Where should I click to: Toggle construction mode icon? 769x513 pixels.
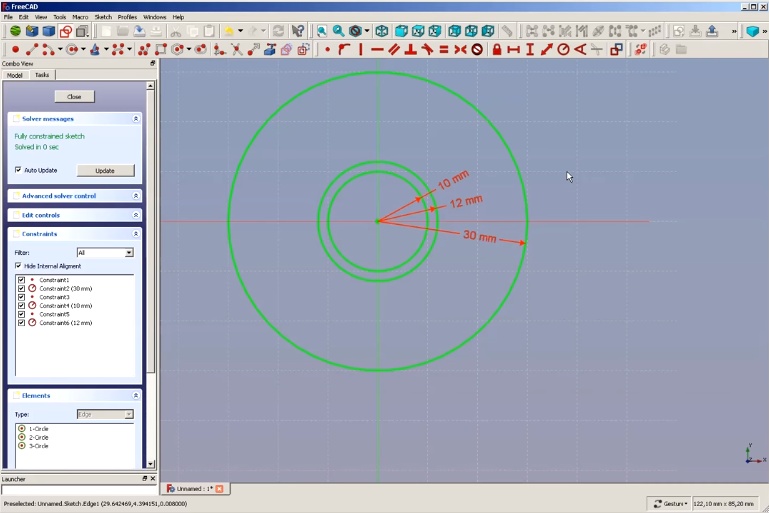coord(303,50)
